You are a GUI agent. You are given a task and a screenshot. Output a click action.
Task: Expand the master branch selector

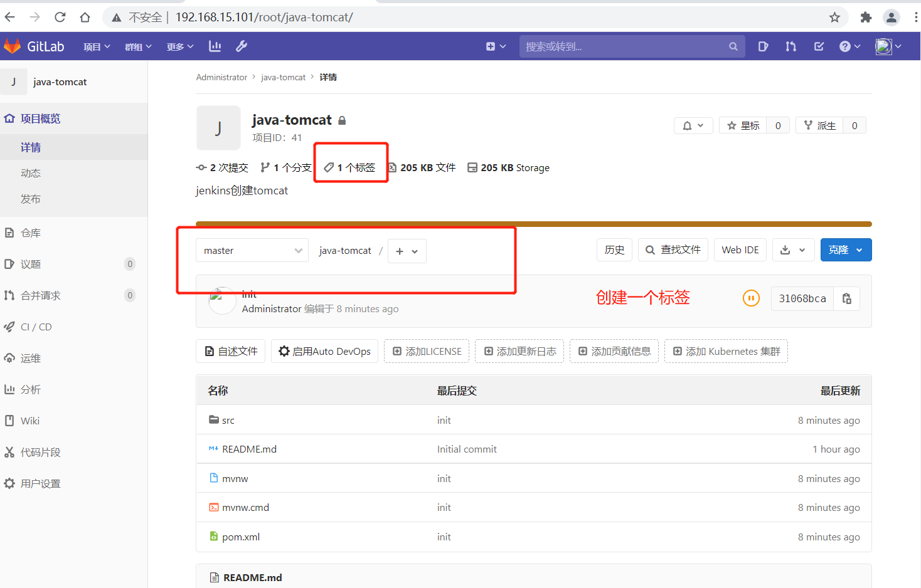tap(252, 250)
